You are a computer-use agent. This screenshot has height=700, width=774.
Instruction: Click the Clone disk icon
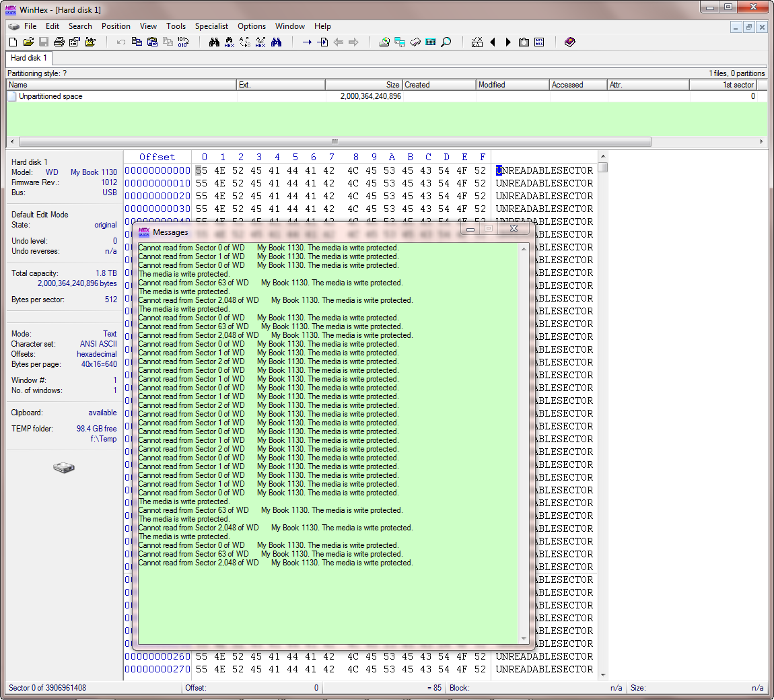(400, 42)
